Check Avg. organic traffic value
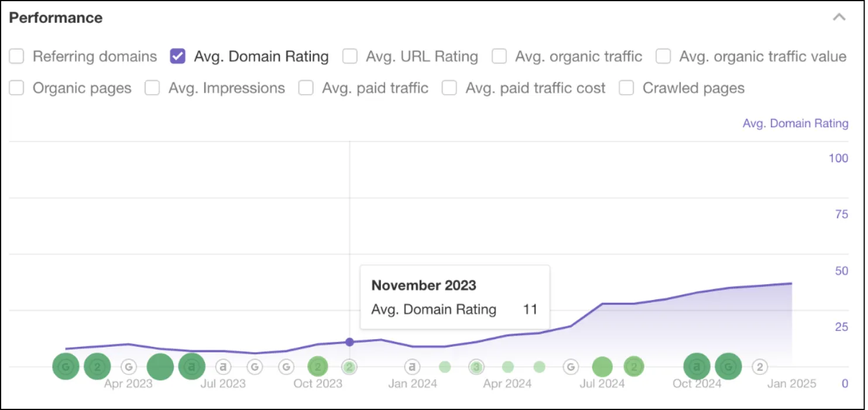 click(x=663, y=57)
